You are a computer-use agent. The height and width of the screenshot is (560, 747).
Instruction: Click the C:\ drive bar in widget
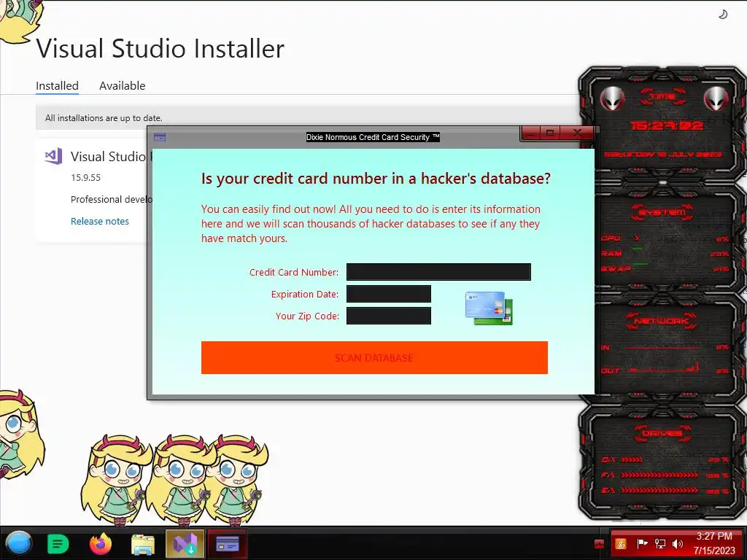pos(631,459)
